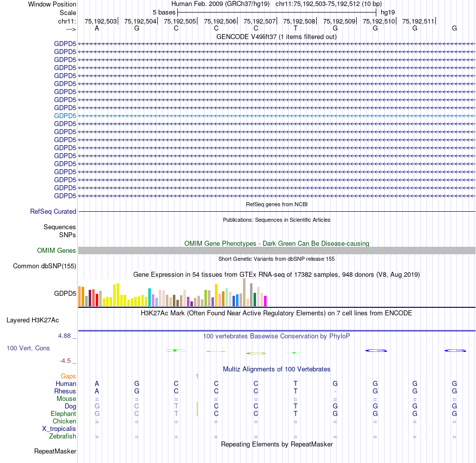Click base T in the top reference sequence row
Viewport: 476px width, 463px height.
tap(296, 28)
